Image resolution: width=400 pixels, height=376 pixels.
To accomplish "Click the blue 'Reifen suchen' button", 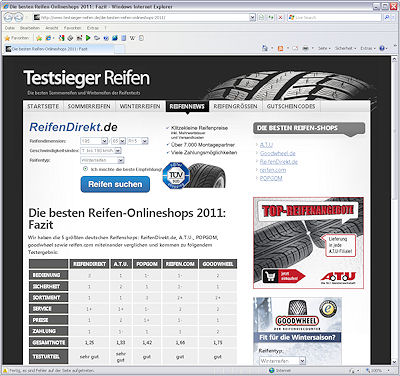I will click(115, 184).
